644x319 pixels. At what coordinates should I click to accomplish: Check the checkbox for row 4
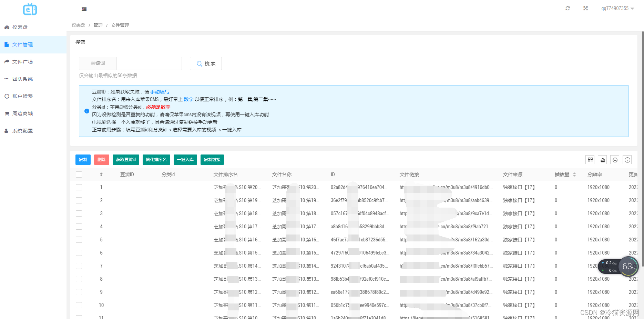click(79, 227)
